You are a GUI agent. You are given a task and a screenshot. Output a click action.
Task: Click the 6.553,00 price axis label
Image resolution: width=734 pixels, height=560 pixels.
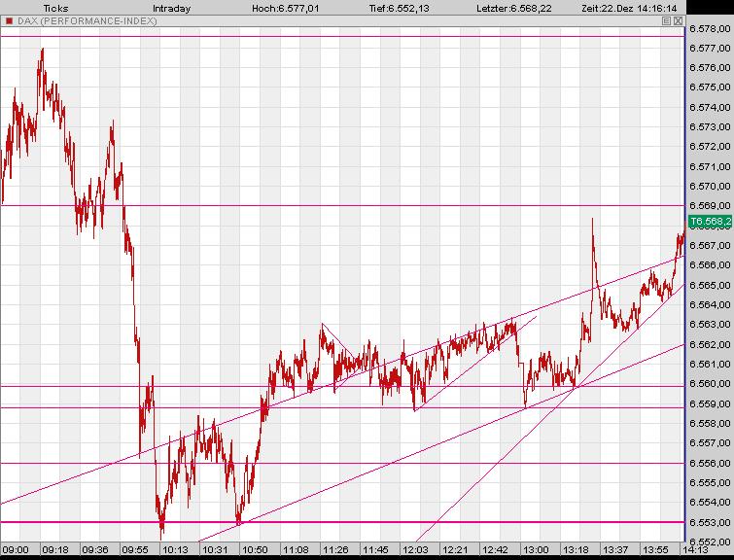pyautogui.click(x=711, y=522)
